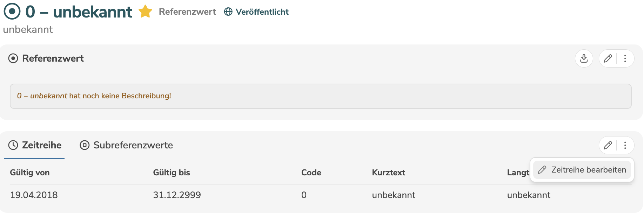644x217 pixels.
Task: Click the star icon next to the title
Action: click(x=145, y=12)
